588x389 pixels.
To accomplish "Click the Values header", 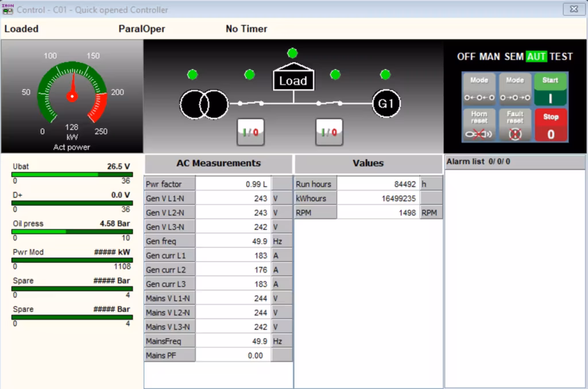I will 368,164.
